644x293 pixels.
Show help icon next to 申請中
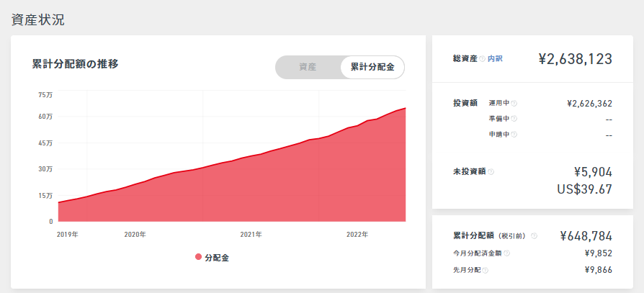[514, 134]
